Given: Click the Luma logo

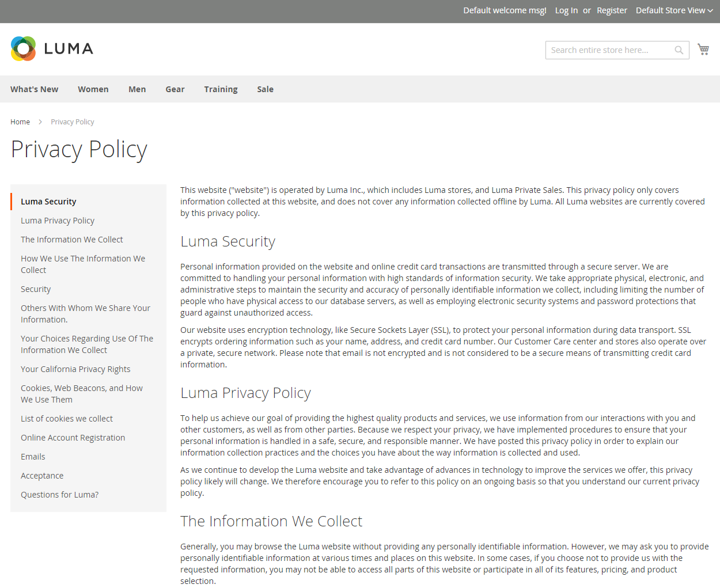Looking at the screenshot, I should coord(51,48).
